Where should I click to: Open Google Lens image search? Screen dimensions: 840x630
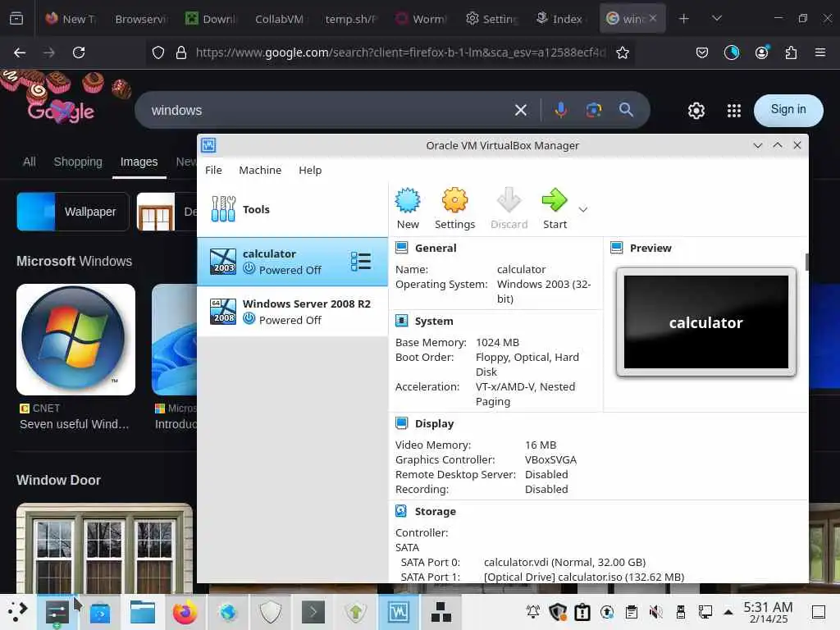(x=593, y=111)
